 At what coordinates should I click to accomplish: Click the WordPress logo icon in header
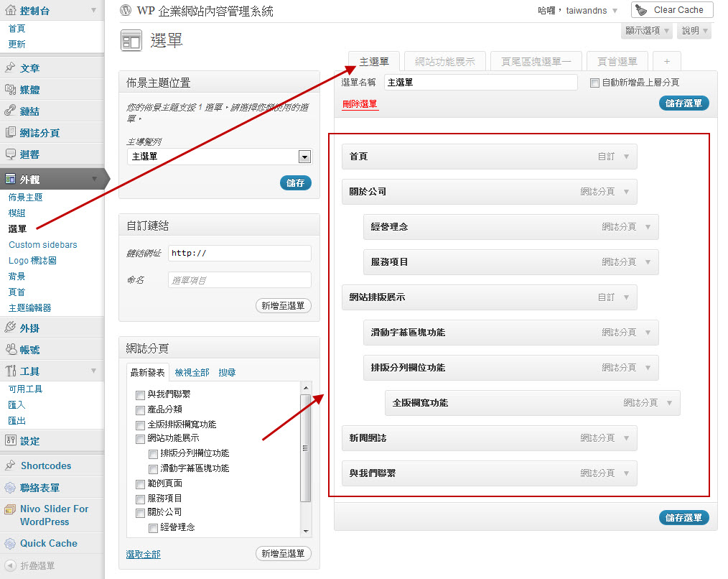point(126,10)
